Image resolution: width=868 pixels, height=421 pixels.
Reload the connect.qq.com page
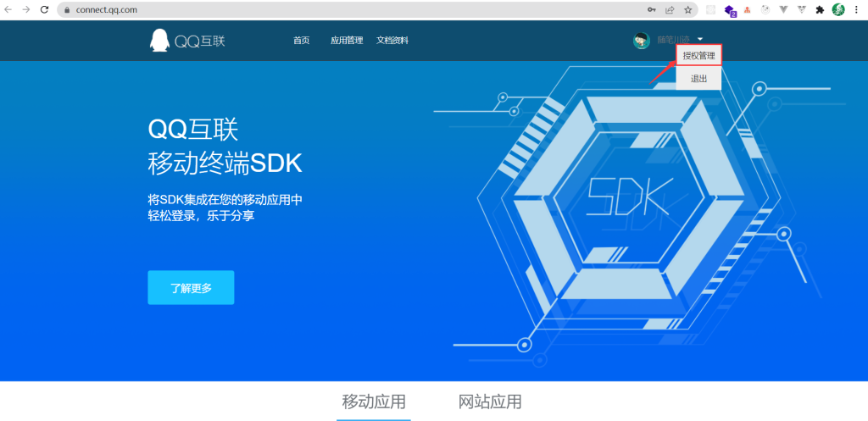(x=45, y=9)
